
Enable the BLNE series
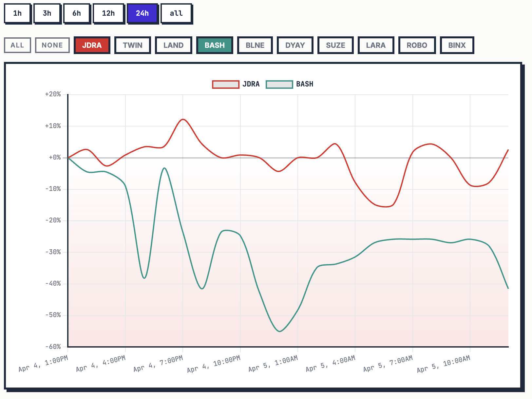pos(255,45)
